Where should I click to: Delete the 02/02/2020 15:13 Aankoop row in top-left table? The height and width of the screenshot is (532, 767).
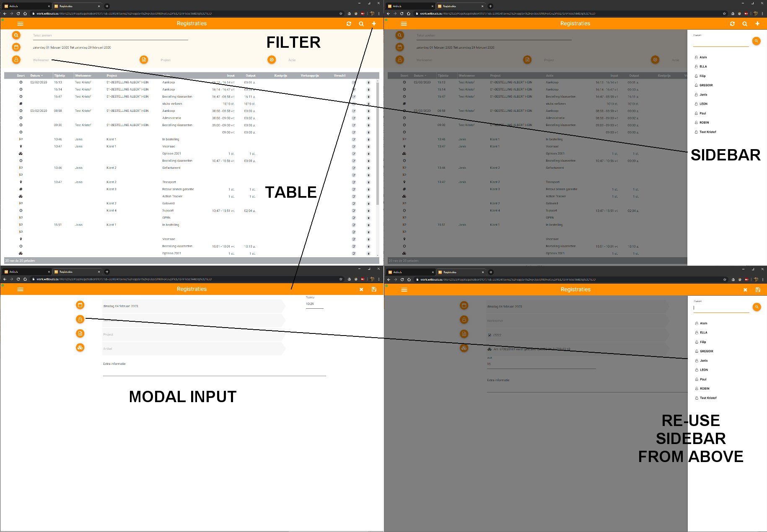(368, 83)
